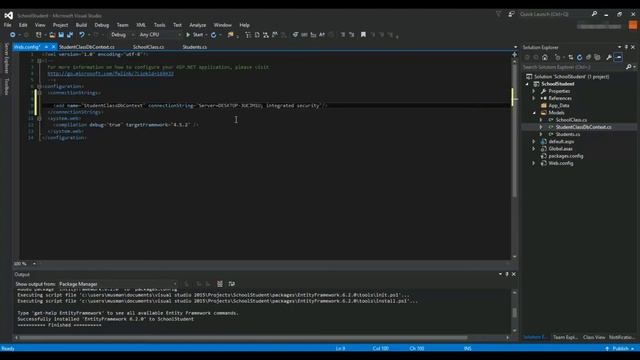640x360 pixels.
Task: Click the Toggle Word Wrap icon in Output panel
Action: tap(231, 284)
